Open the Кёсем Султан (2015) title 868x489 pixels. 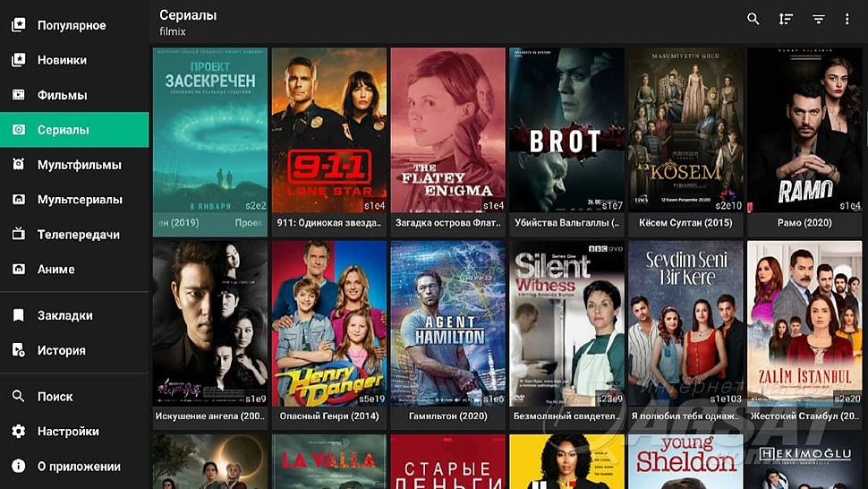(x=685, y=223)
